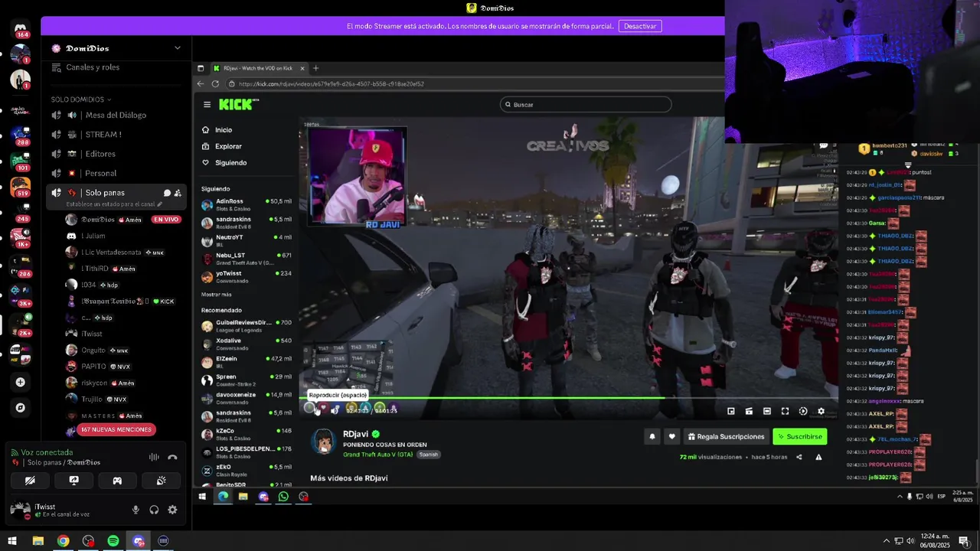The height and width of the screenshot is (551, 980).
Task: Open AdinRoss channel in Kick sidebar
Action: point(247,204)
